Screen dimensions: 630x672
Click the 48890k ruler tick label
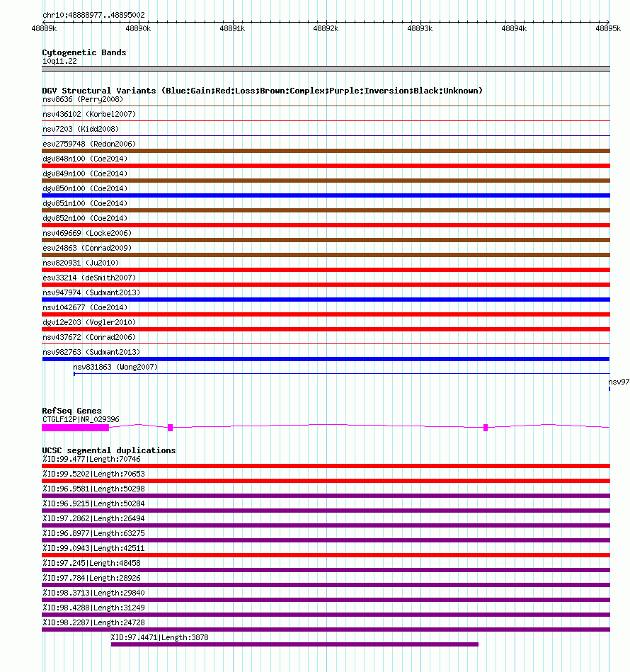click(138, 28)
